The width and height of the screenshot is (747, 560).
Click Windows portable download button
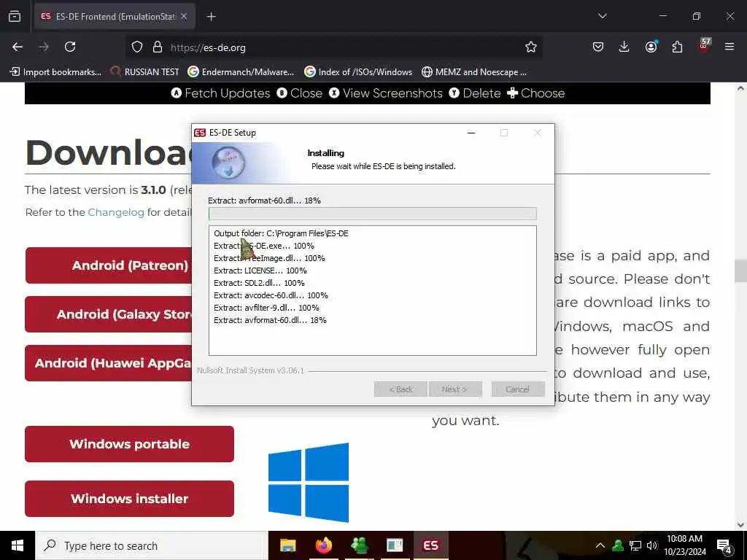pos(130,444)
